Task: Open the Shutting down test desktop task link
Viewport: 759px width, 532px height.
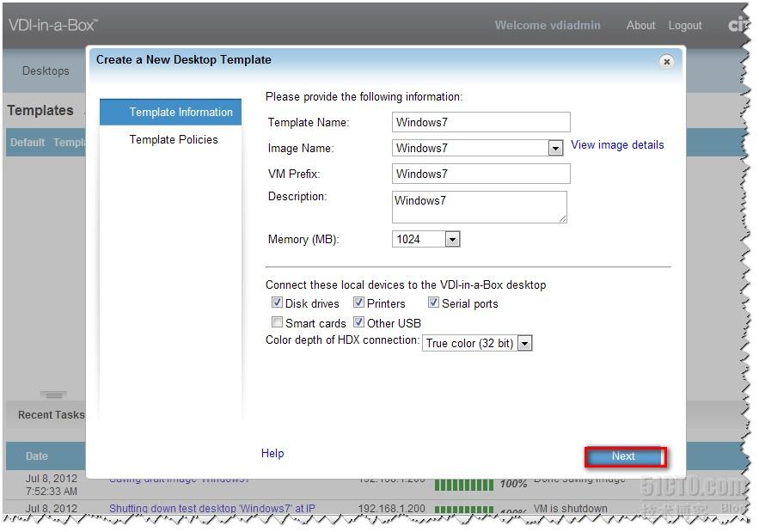Action: pos(212,508)
